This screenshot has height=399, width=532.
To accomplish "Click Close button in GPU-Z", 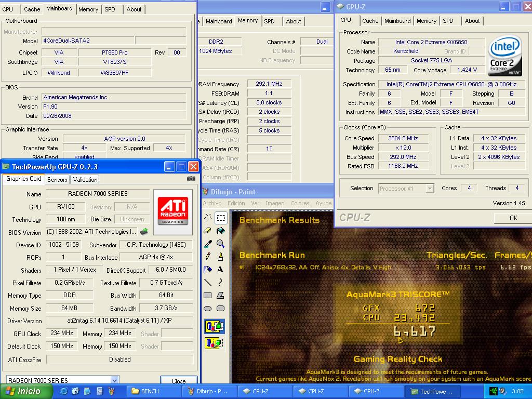I will tap(179, 381).
